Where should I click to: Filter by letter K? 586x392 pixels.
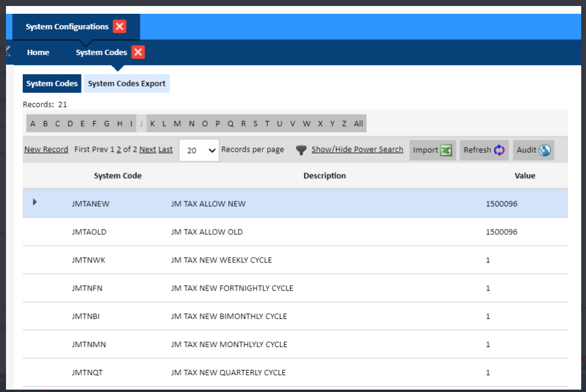tap(152, 123)
